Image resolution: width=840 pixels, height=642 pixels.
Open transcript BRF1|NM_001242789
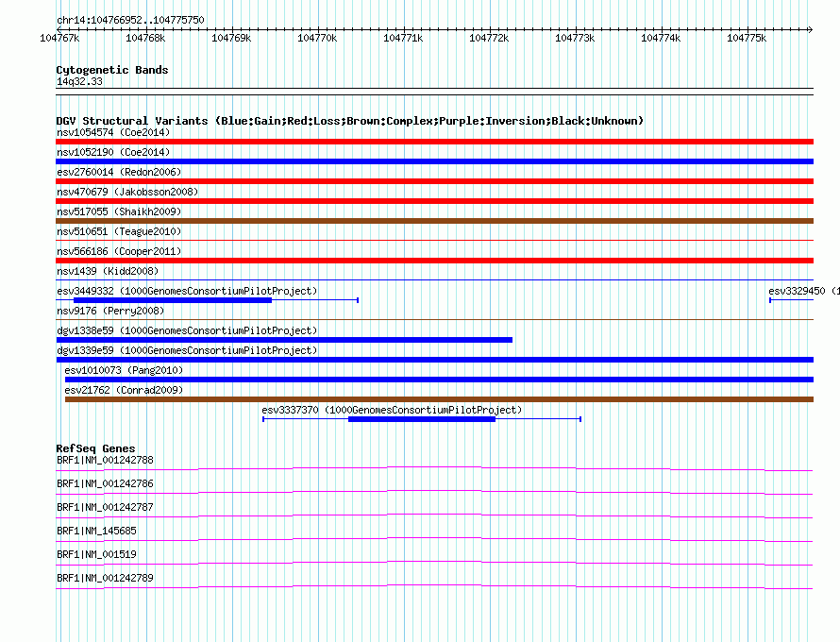coord(105,578)
